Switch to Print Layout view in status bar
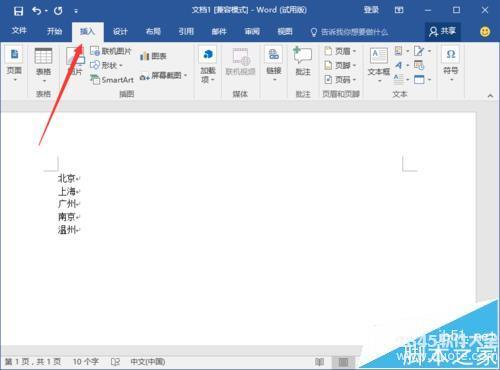The image size is (500, 370). tap(343, 362)
